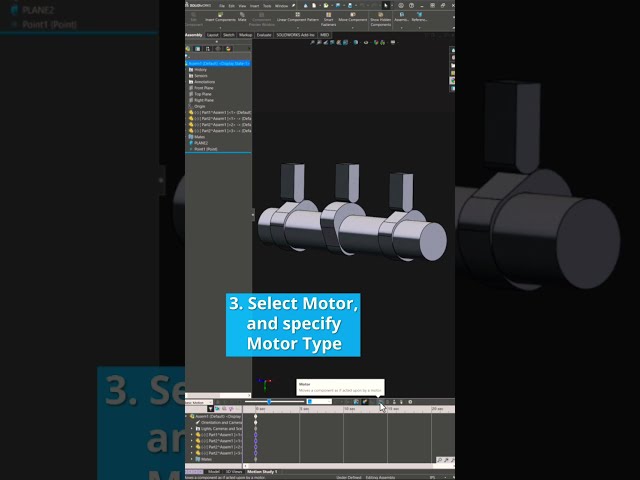640x480 pixels.
Task: Click the Save icon in top toolbar
Action: pos(338,5)
